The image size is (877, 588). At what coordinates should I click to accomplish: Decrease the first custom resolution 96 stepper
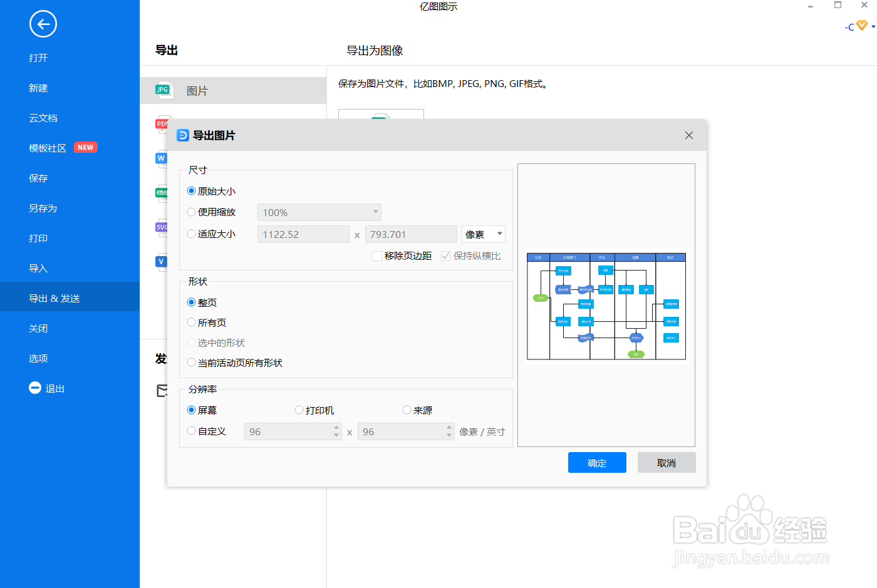click(336, 435)
